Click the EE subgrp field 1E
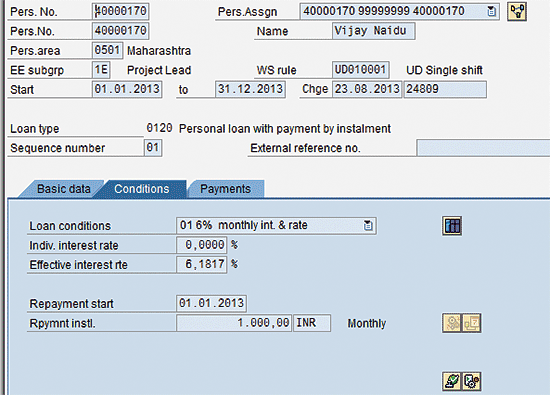This screenshot has width=550, height=395. pyautogui.click(x=101, y=69)
